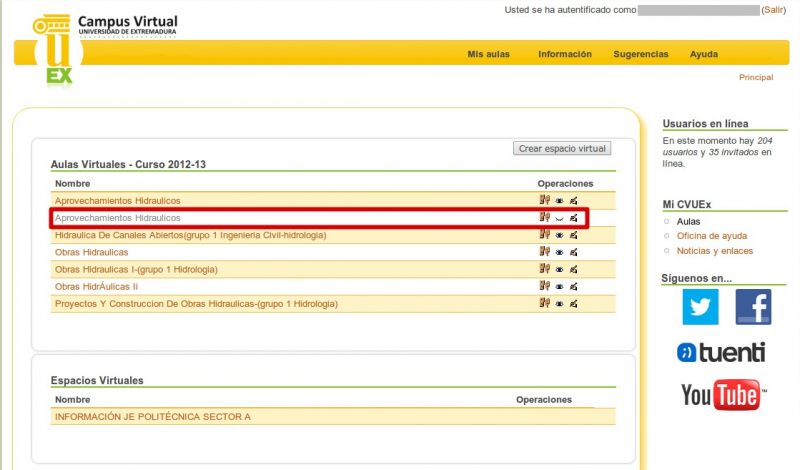
Task: Open the Noticias y enlaces link
Action: (x=715, y=251)
